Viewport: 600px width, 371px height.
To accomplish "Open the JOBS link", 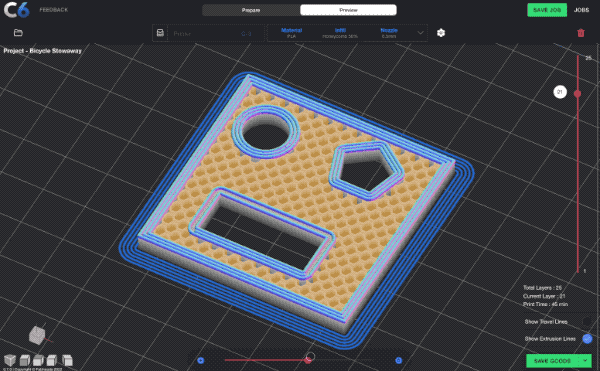I will coord(581,10).
